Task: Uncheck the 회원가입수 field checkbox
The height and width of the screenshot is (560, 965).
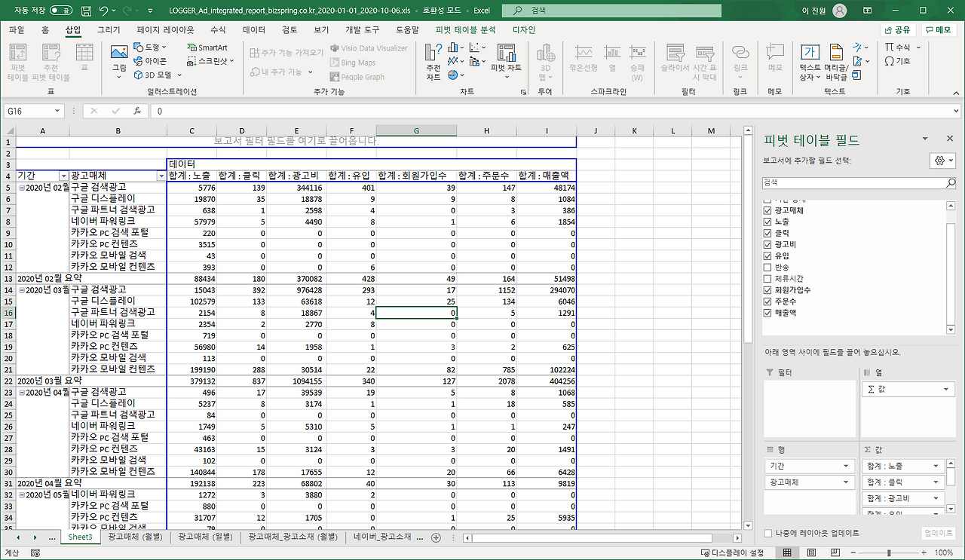Action: coord(767,290)
